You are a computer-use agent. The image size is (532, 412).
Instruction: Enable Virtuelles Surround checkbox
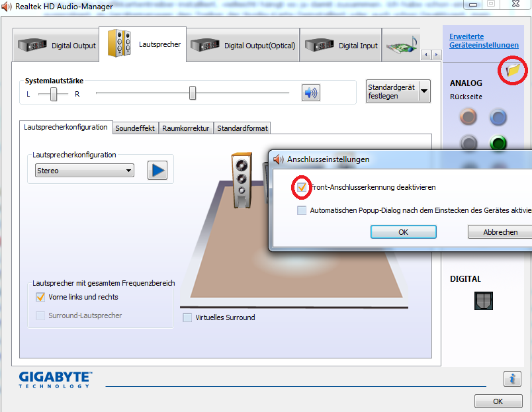(x=187, y=317)
